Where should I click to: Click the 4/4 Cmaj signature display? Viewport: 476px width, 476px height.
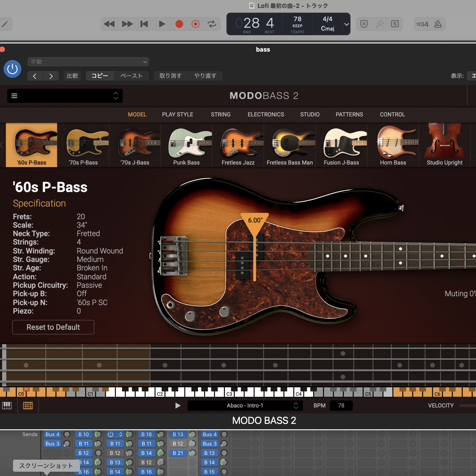pos(327,24)
